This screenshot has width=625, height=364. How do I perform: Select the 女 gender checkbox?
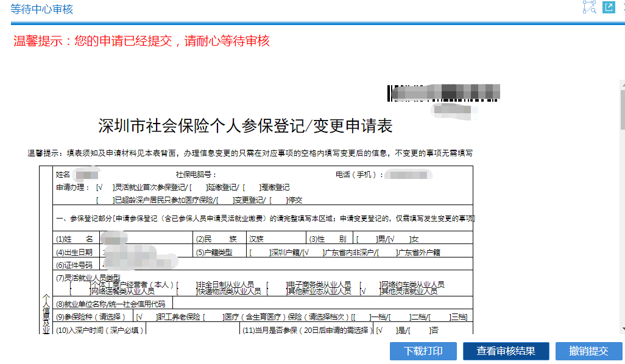point(399,239)
